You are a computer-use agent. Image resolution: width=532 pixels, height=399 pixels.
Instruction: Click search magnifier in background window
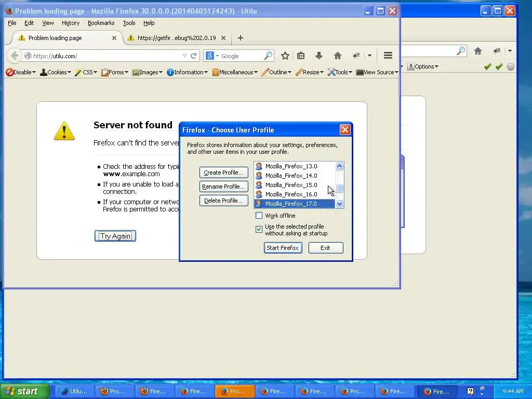461,51
